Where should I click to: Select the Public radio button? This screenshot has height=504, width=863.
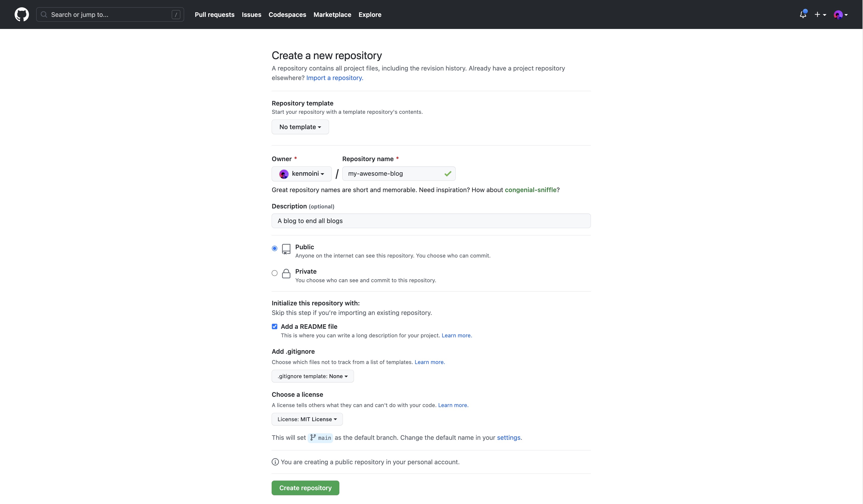click(x=274, y=248)
